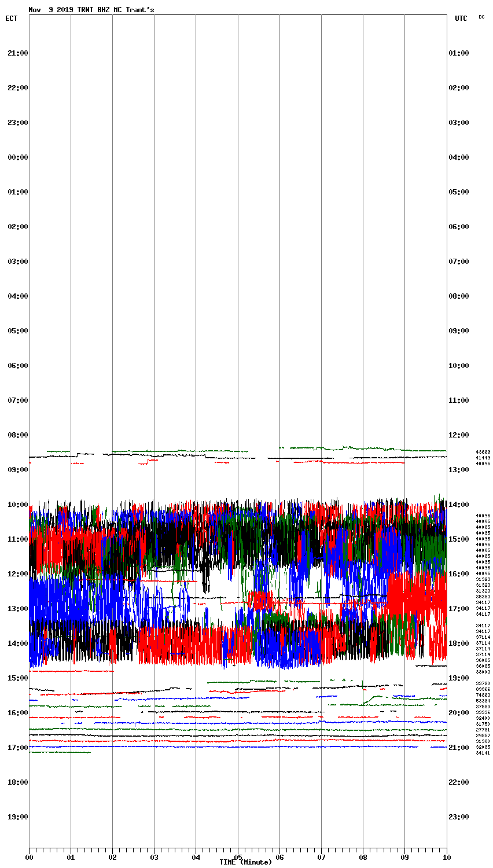Click the 16:00 label on ECT axis
Screen dimensions: 493x868
(18, 713)
